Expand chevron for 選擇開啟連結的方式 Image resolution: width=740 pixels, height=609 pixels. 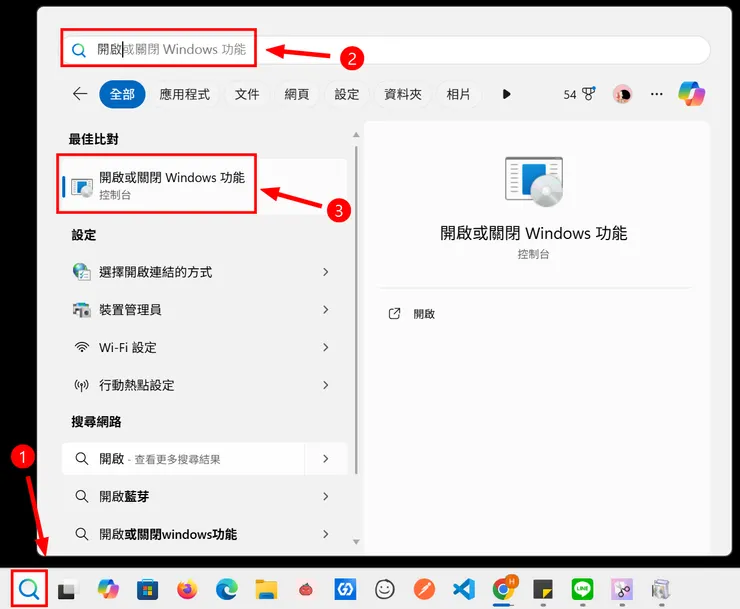click(326, 272)
